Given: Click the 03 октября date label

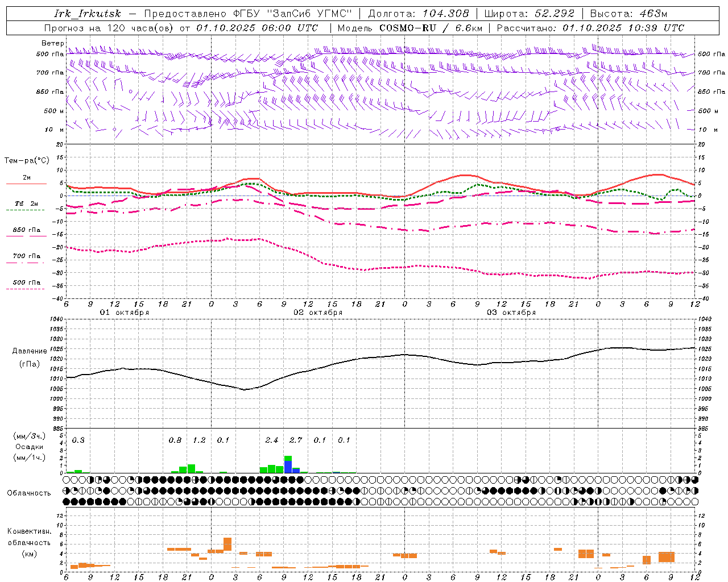Looking at the screenshot, I should point(511,313).
